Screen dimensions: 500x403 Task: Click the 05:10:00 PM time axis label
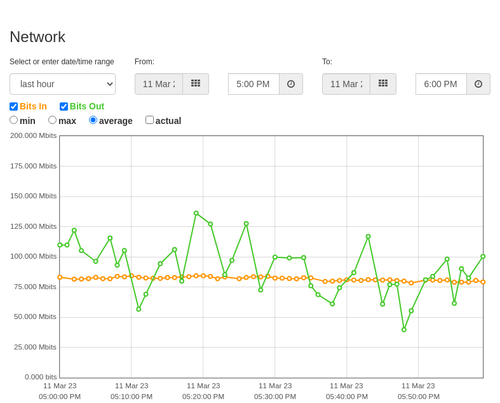[131, 397]
